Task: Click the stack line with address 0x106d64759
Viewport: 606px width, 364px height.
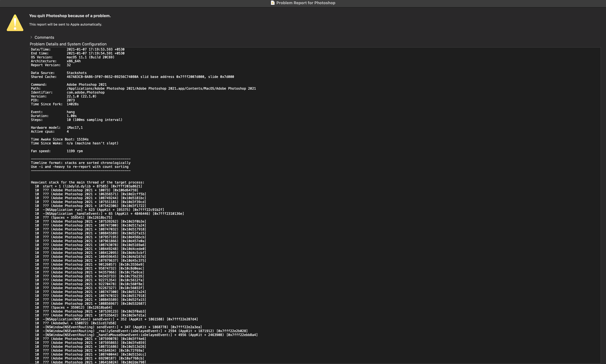Action: (86, 190)
